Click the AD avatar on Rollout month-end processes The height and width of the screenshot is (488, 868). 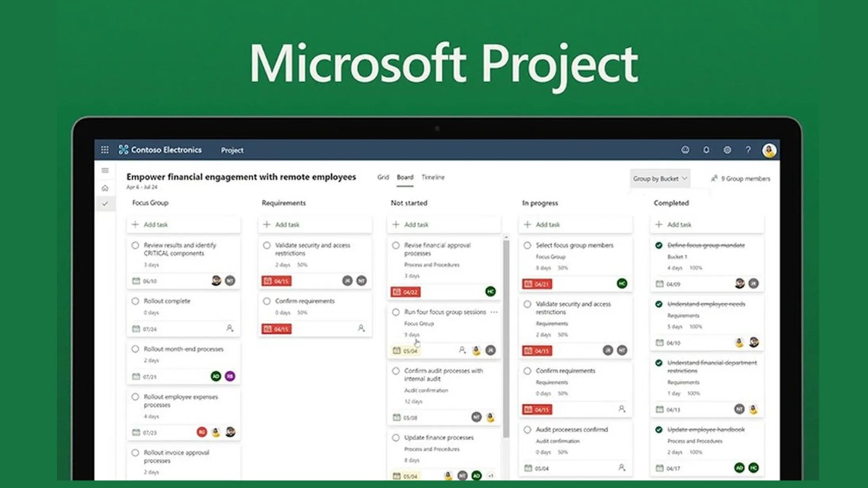click(x=216, y=376)
